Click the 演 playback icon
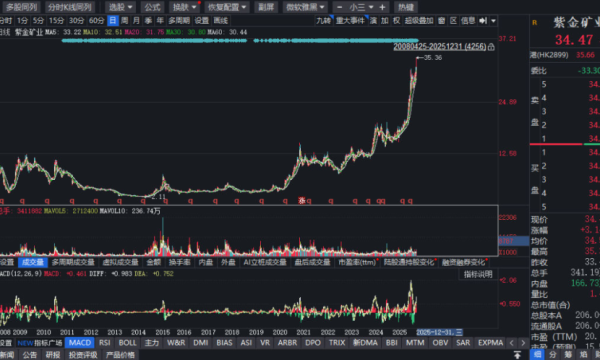The image size is (600, 360). coord(373,20)
